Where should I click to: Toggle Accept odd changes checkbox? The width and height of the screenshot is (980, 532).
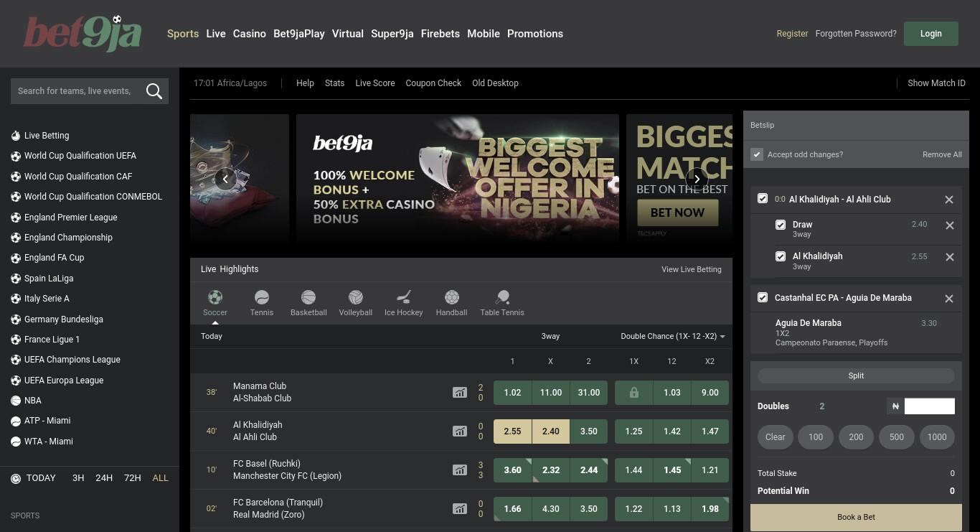tap(756, 154)
